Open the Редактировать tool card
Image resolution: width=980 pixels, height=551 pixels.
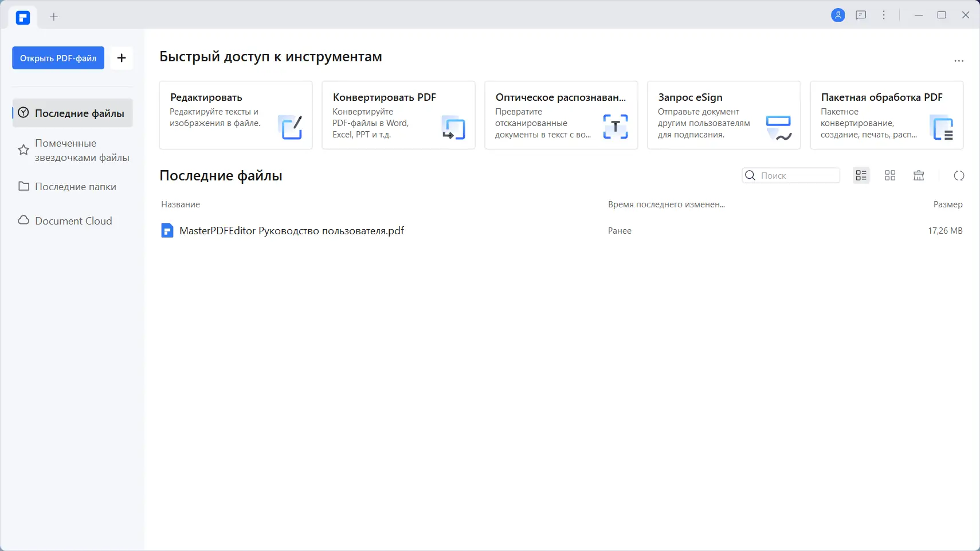[x=235, y=115]
